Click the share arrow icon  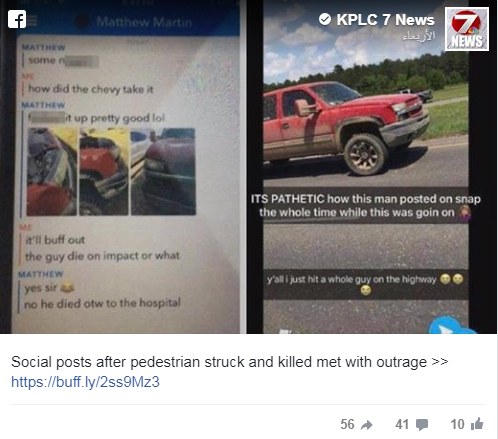[367, 425]
